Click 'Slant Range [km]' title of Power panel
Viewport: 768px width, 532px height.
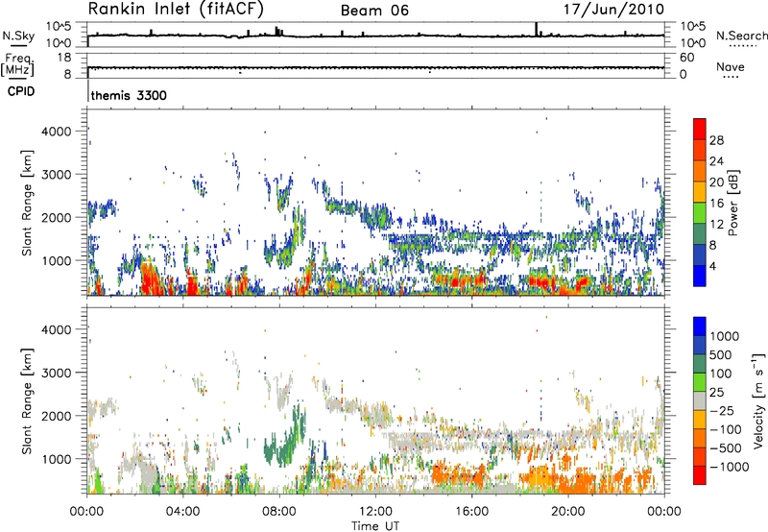(27, 203)
